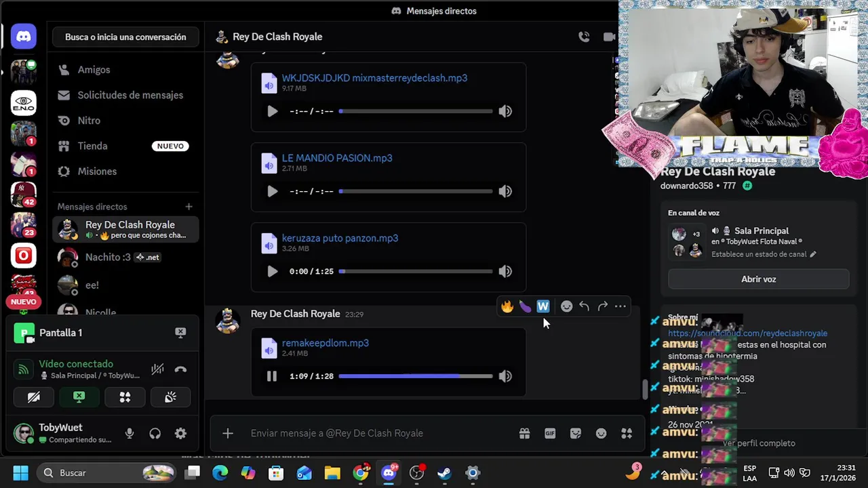Open Nitro page

pos(125,121)
